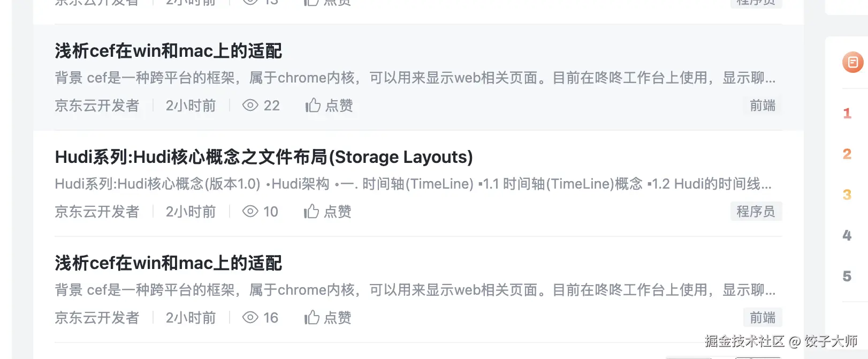The width and height of the screenshot is (868, 359).
Task: Click the 2小时前 timestamp on the Hudi article
Action: click(191, 211)
